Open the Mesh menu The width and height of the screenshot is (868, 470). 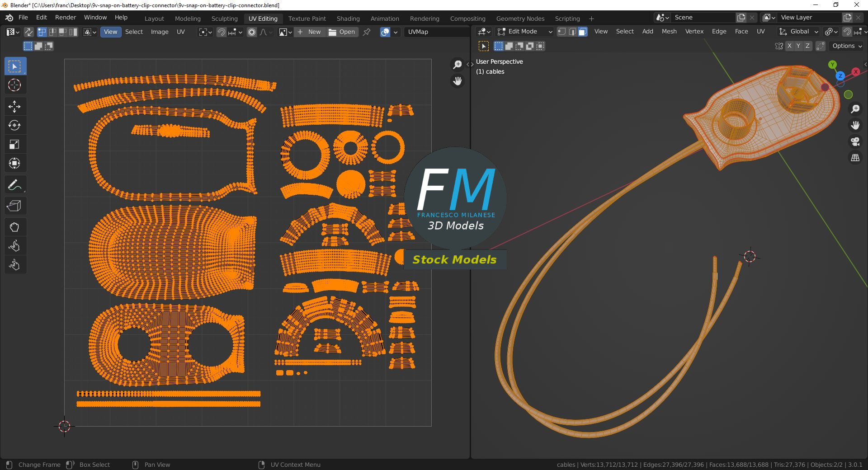[669, 32]
